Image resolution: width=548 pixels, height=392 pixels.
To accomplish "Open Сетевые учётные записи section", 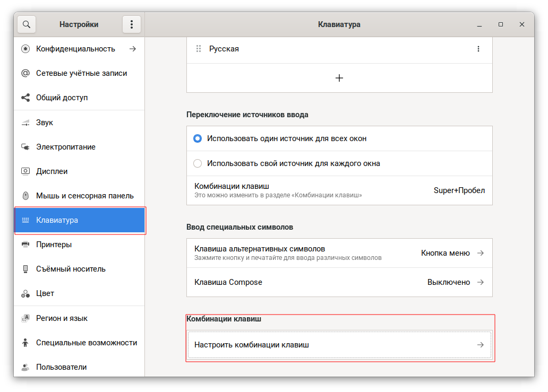I will click(x=79, y=73).
